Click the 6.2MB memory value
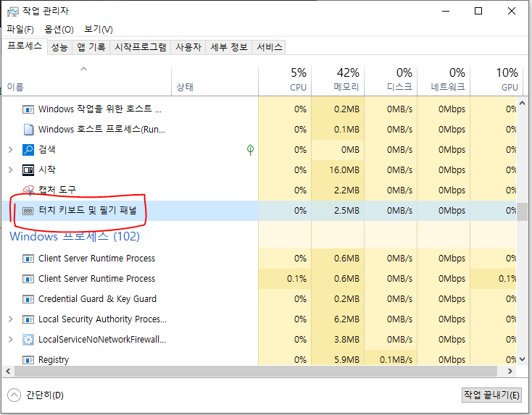 pyautogui.click(x=346, y=319)
